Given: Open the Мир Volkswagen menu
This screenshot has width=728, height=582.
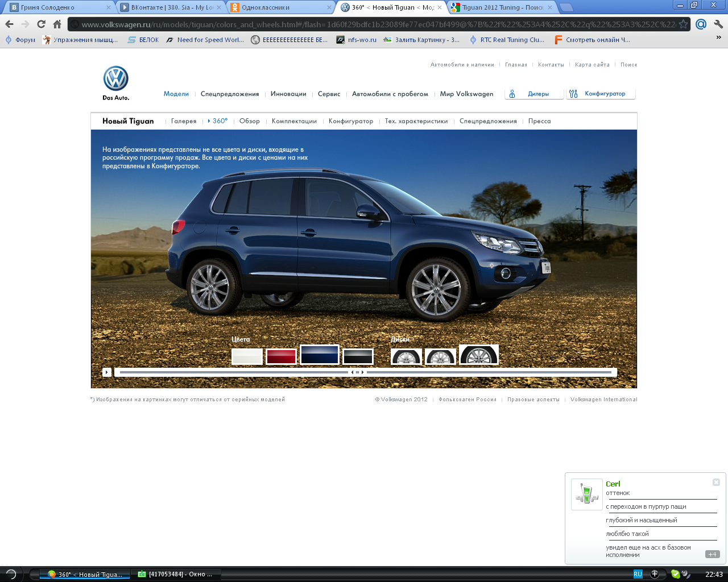Looking at the screenshot, I should (466, 94).
